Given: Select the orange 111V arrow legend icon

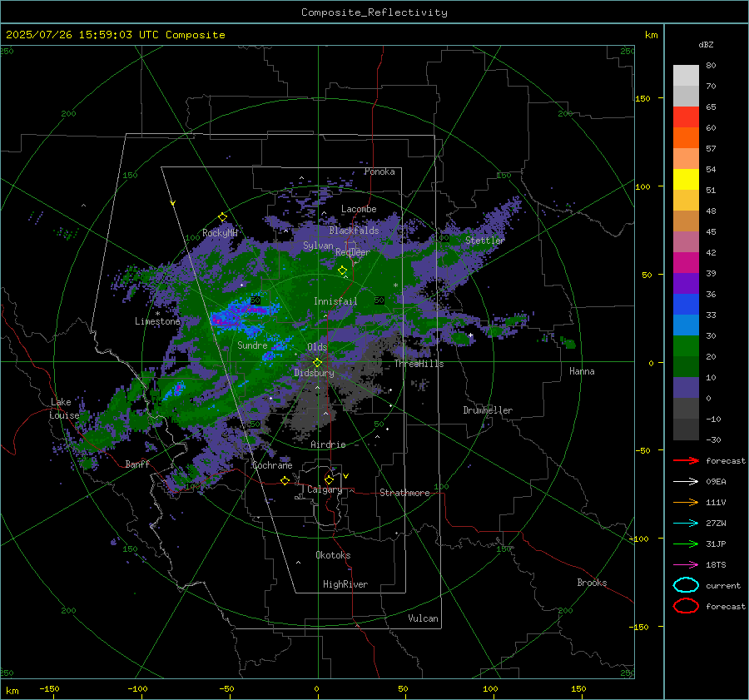Looking at the screenshot, I should point(686,502).
